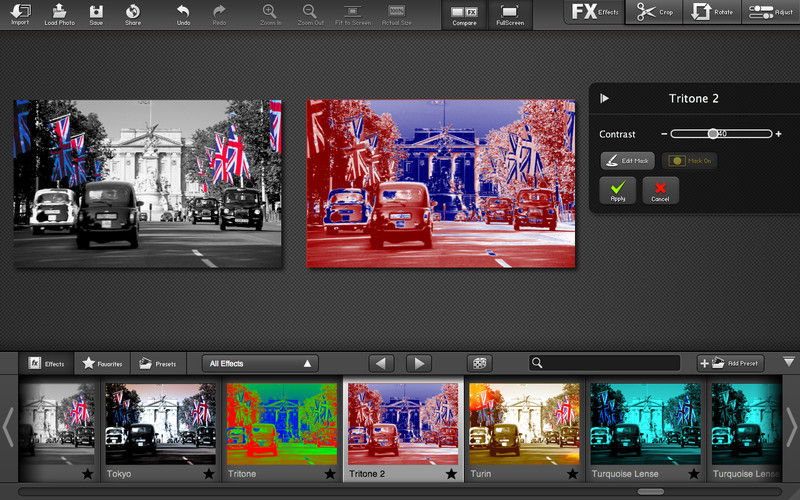Favorite the Tokyo effect star
Screen dimensions: 800x500
209,474
